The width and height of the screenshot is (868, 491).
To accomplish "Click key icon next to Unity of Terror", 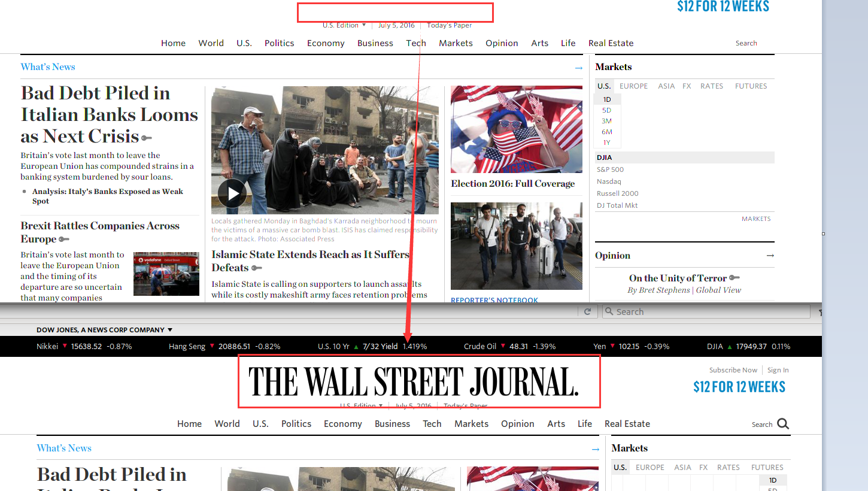I will 735,278.
